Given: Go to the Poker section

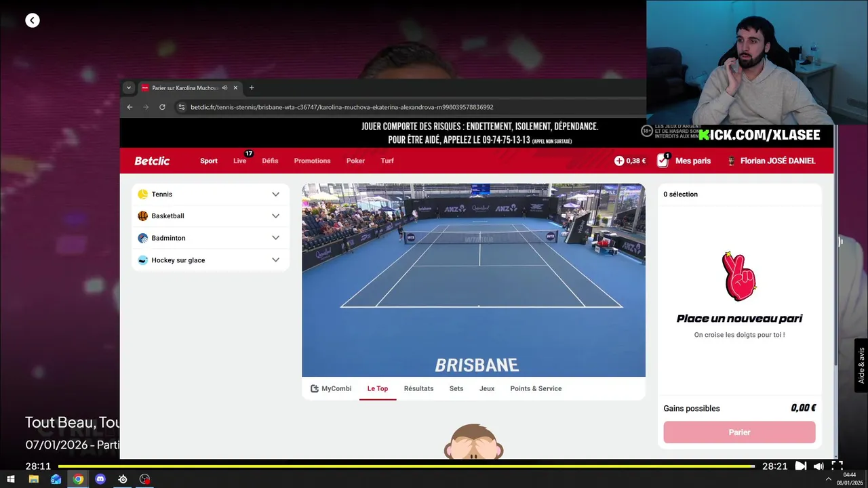Looking at the screenshot, I should click(355, 161).
